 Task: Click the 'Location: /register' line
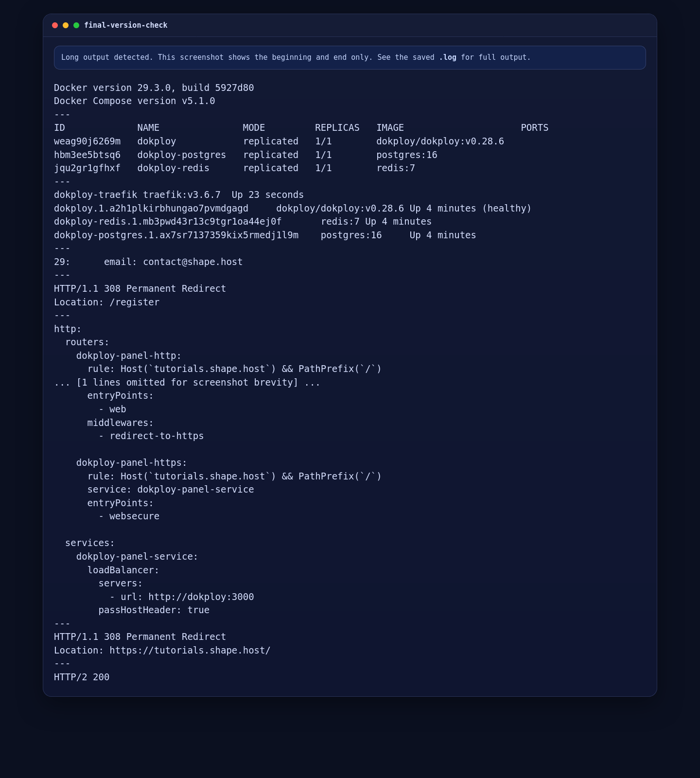107,302
